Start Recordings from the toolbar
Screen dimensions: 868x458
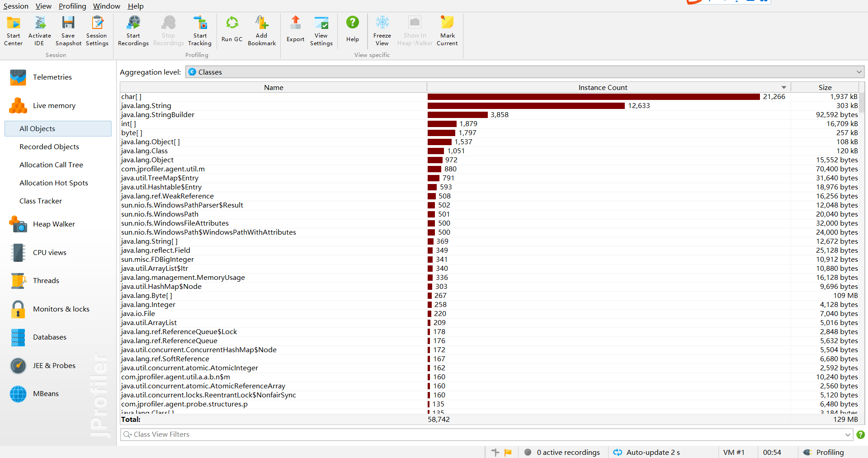[133, 30]
